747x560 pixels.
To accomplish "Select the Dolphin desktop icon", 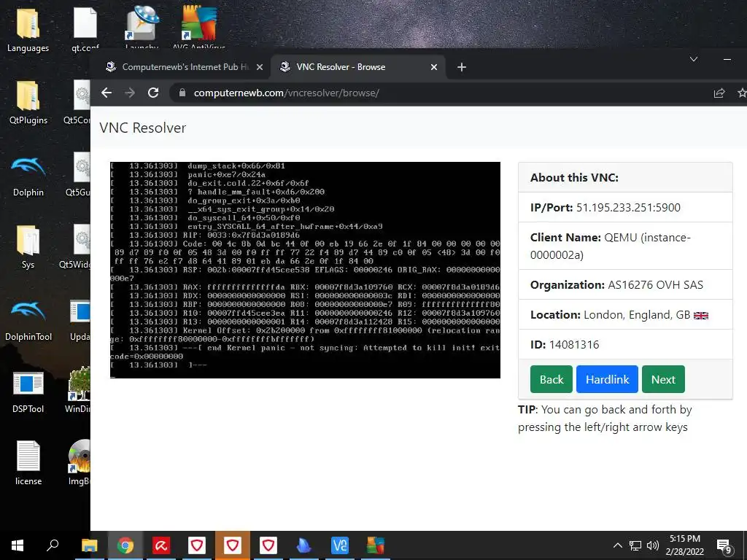I will pyautogui.click(x=28, y=175).
